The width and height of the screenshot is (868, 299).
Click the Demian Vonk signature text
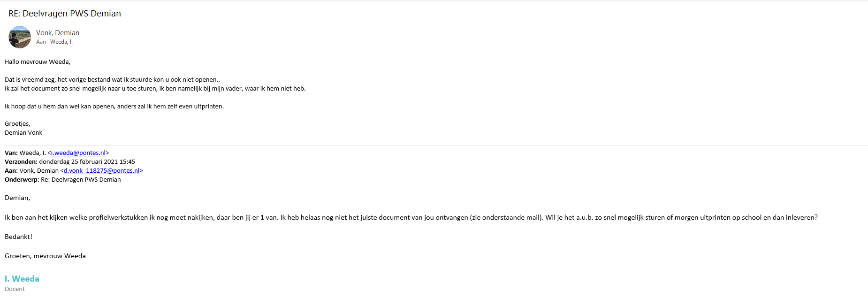point(23,133)
